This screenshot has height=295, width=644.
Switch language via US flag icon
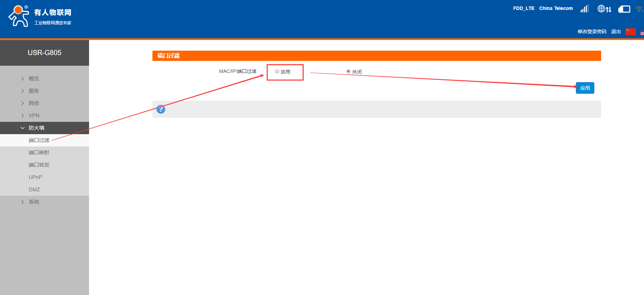pyautogui.click(x=642, y=32)
